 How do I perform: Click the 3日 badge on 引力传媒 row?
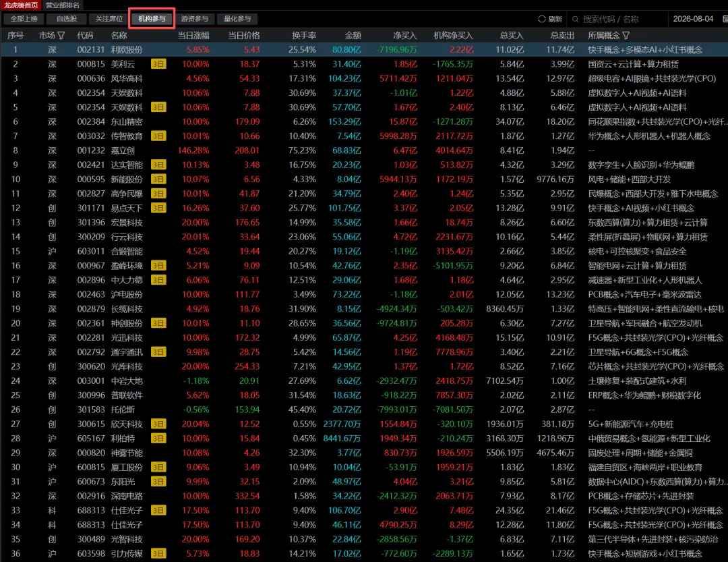pyautogui.click(x=158, y=554)
